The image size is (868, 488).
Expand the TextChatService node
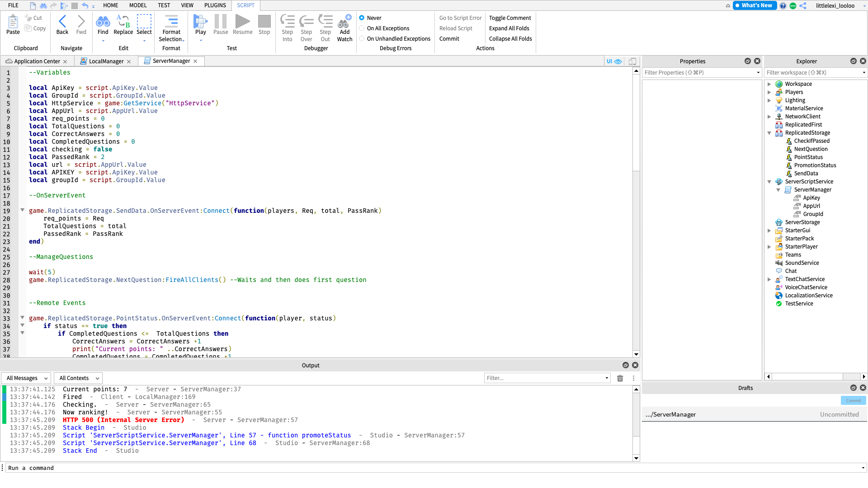pyautogui.click(x=769, y=279)
